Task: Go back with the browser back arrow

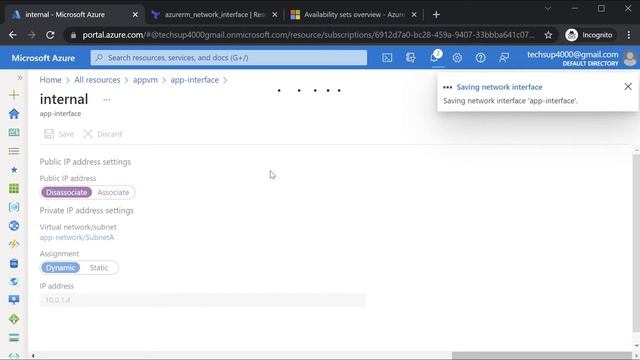Action: click(x=13, y=35)
